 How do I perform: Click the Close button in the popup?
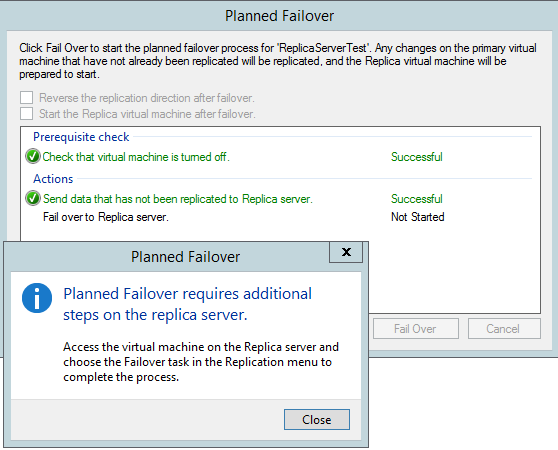317,419
